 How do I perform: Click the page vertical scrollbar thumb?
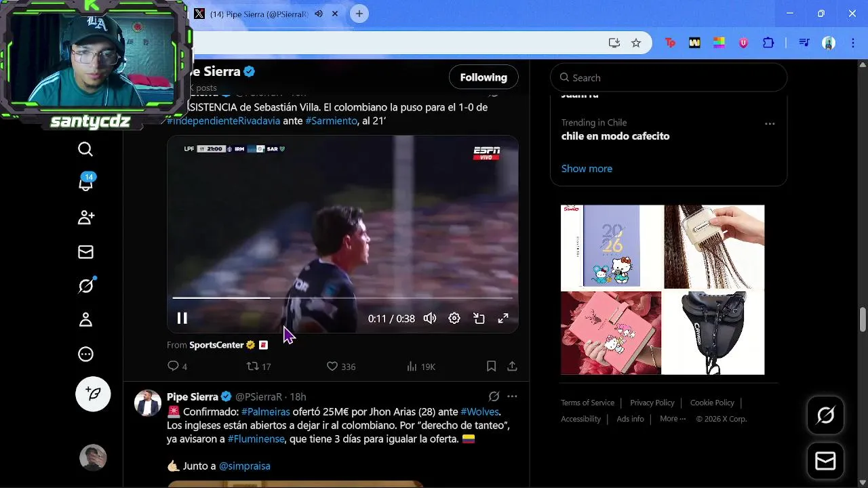pos(863,319)
